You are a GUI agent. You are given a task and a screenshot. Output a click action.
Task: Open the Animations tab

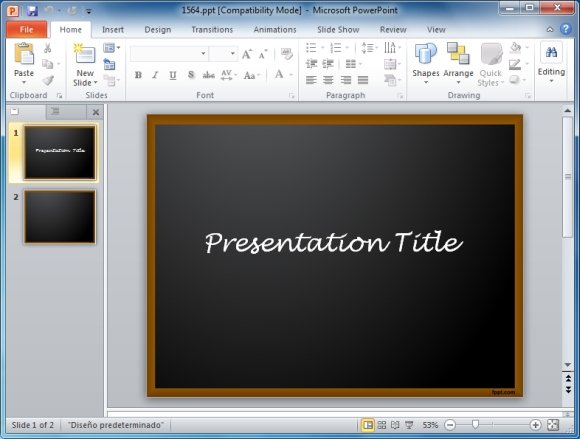(275, 30)
